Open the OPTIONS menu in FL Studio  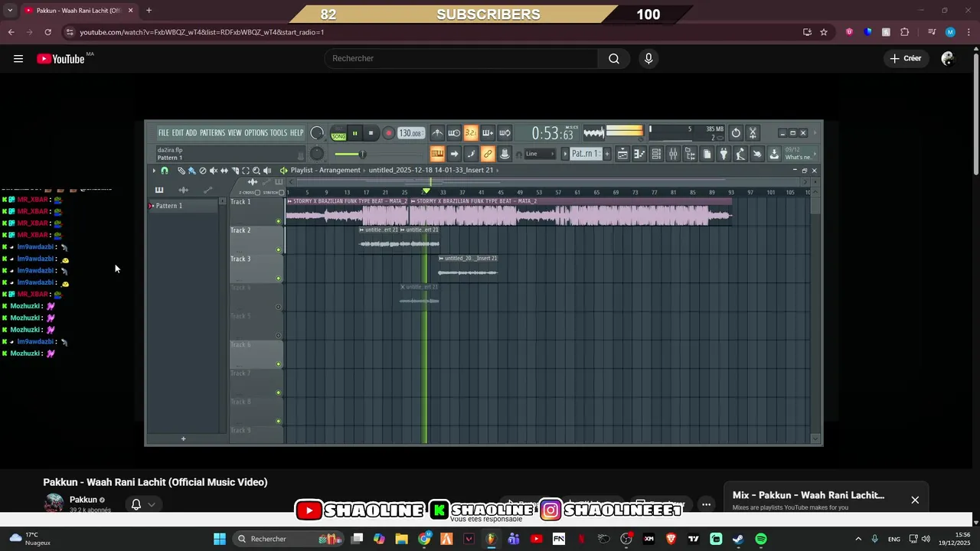(256, 133)
